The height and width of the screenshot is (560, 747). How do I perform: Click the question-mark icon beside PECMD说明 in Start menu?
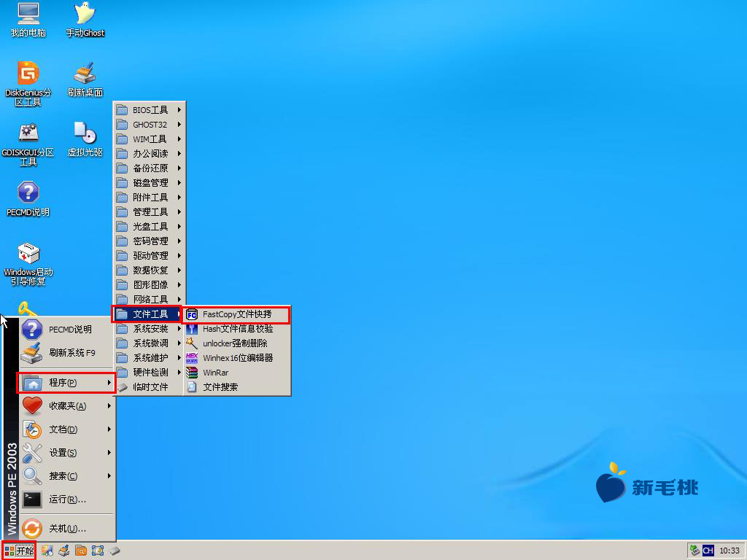tap(32, 329)
